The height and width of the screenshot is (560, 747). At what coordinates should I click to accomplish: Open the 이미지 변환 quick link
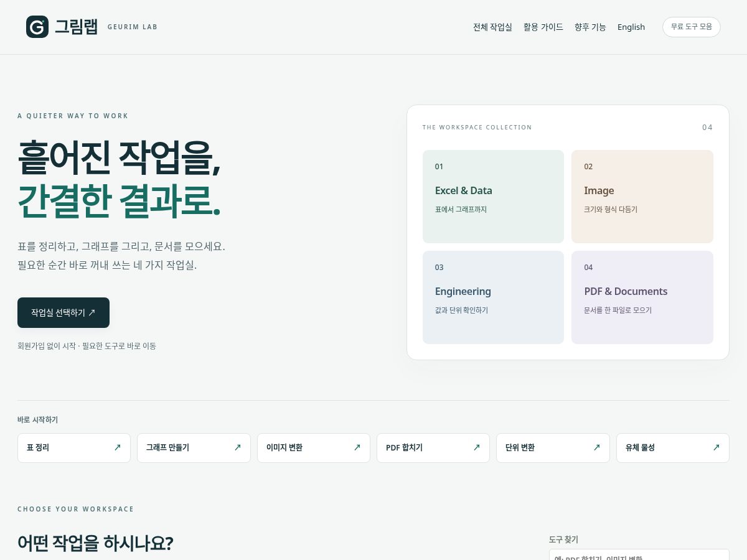pos(314,448)
